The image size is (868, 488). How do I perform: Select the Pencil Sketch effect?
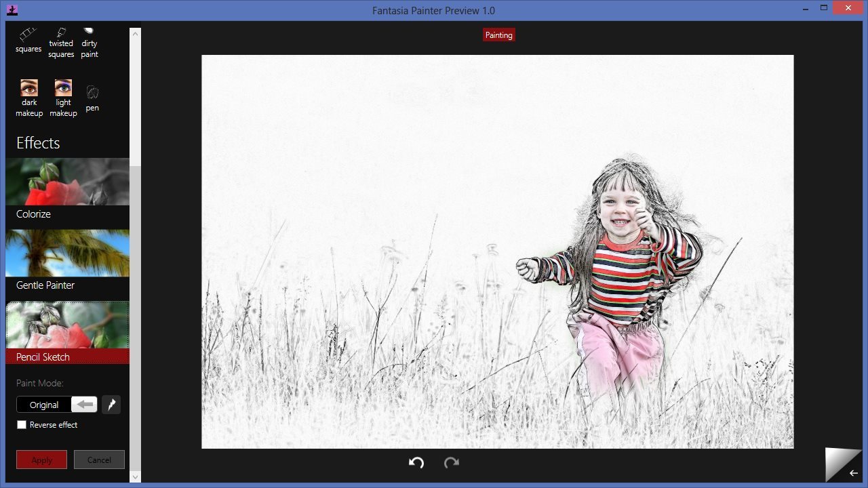coord(67,333)
